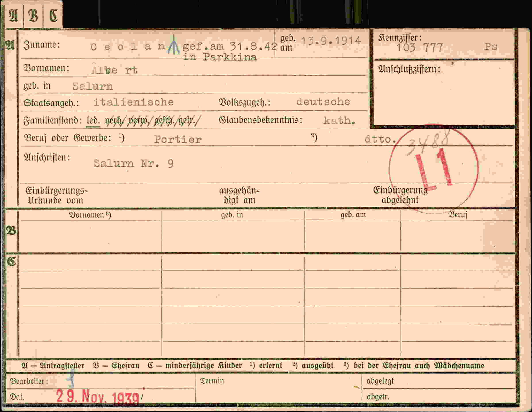
Task: Click the 'geb. am' column header in section B
Action: pyautogui.click(x=353, y=215)
